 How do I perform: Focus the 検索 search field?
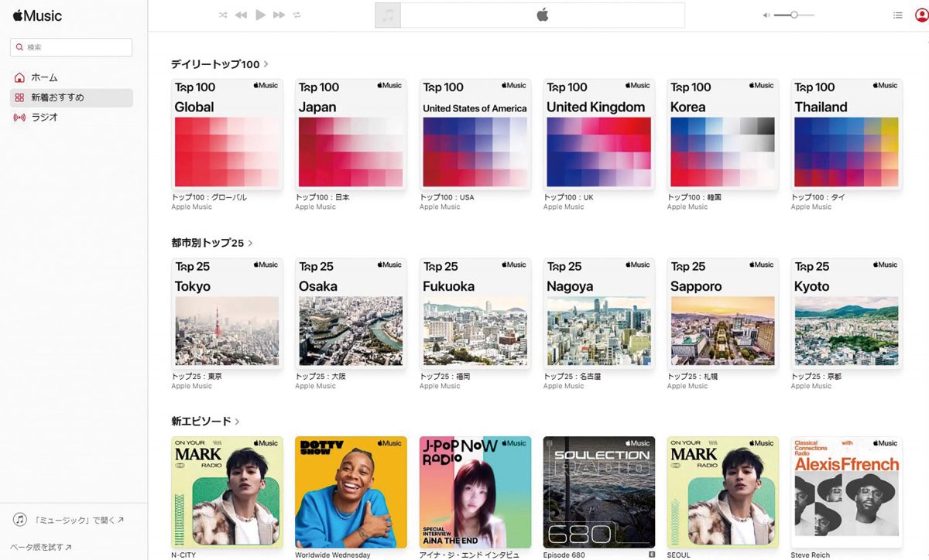(x=71, y=47)
